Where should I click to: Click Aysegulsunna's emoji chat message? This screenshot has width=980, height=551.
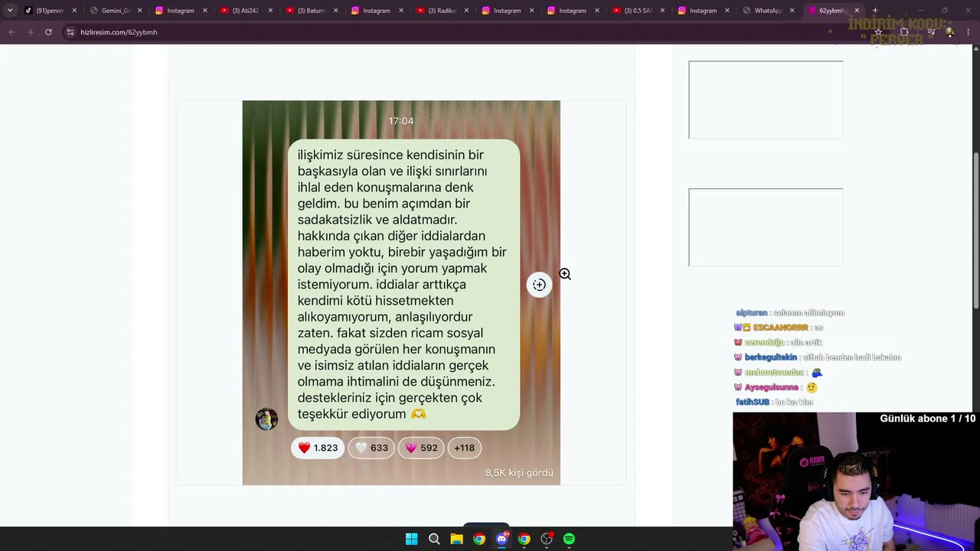(776, 387)
